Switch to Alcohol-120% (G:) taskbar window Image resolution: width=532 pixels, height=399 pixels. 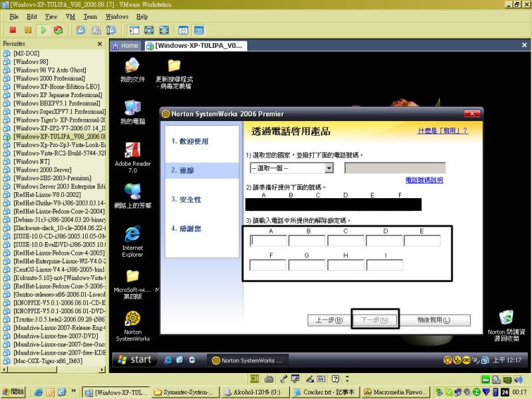pyautogui.click(x=255, y=392)
